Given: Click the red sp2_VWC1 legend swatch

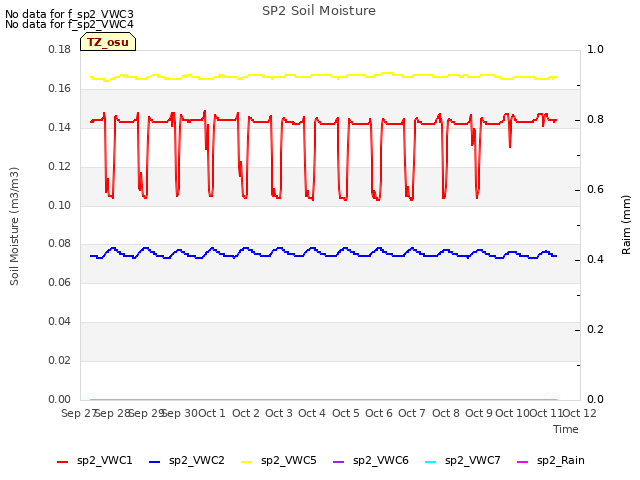Looking at the screenshot, I should tap(62, 462).
